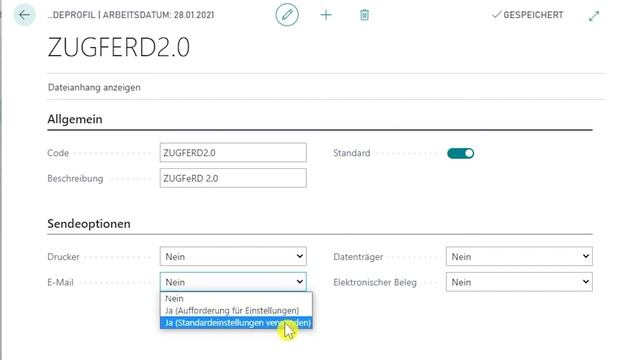
Task: Click the Drucker field label
Action: (63, 257)
